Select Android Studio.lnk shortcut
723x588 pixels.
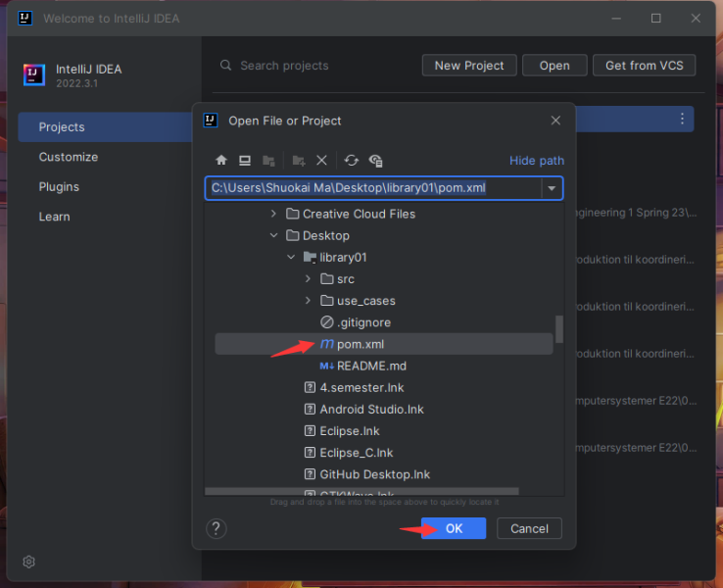pyautogui.click(x=364, y=409)
